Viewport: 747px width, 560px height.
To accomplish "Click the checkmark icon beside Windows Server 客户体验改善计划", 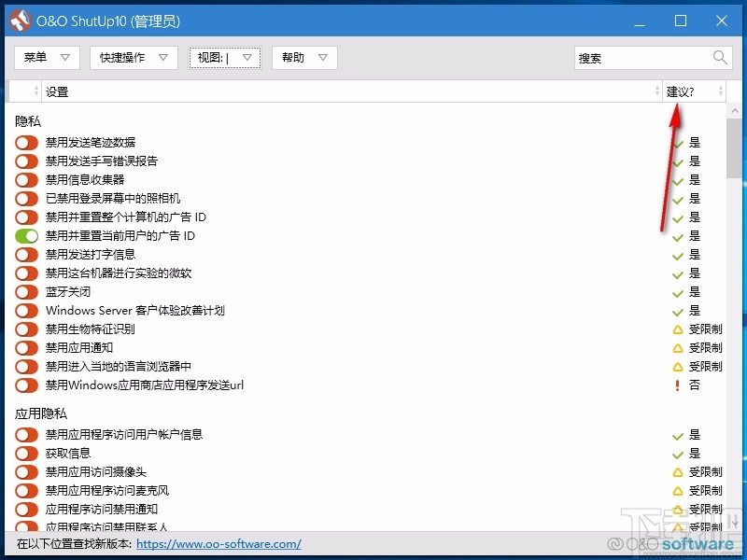I will tap(678, 310).
